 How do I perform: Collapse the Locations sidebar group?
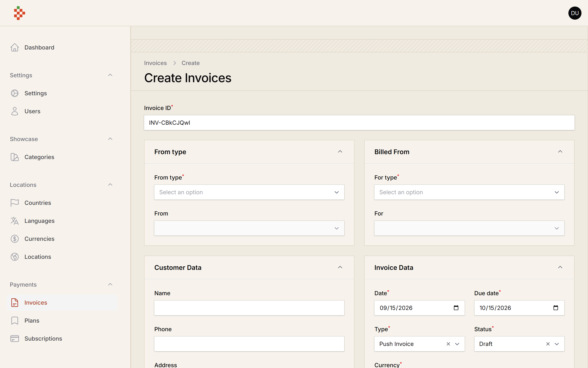[x=110, y=185]
